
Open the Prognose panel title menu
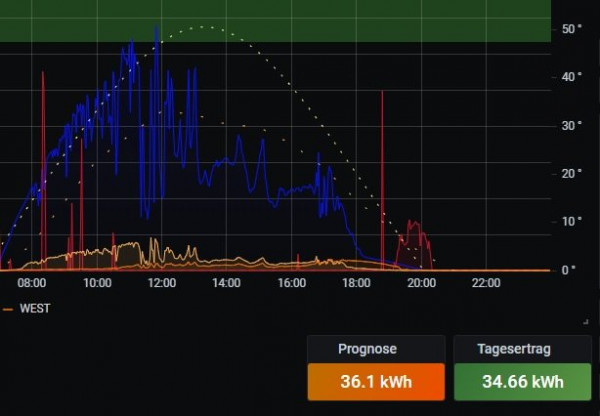[369, 349]
